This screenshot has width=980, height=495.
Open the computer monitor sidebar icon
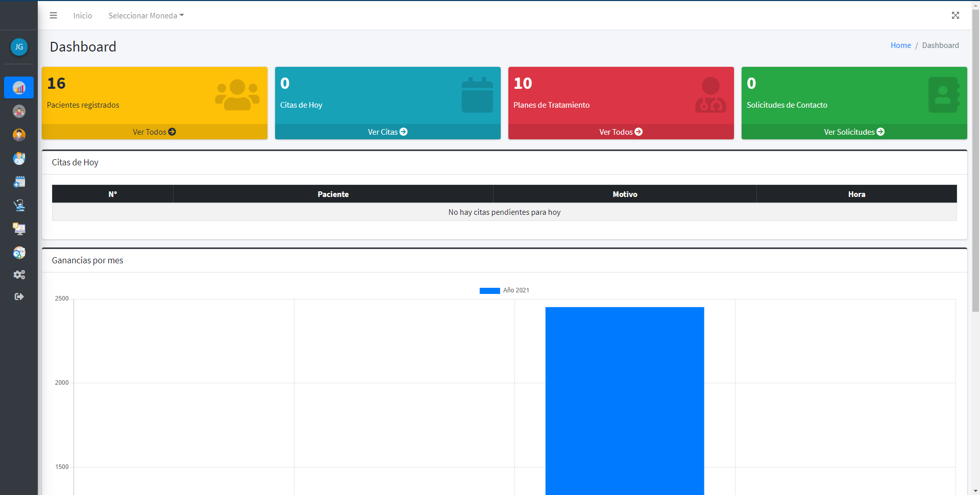pyautogui.click(x=19, y=229)
